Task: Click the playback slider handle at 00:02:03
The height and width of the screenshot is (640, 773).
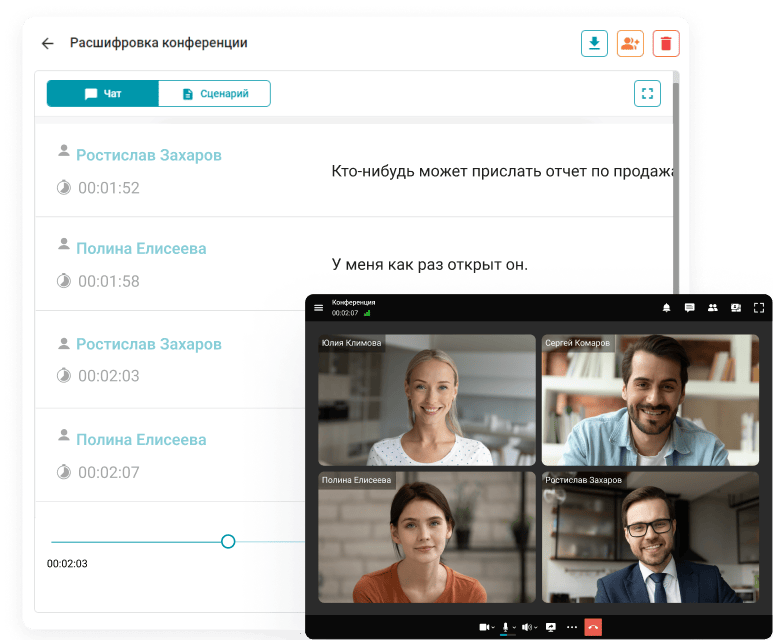Action: [228, 541]
